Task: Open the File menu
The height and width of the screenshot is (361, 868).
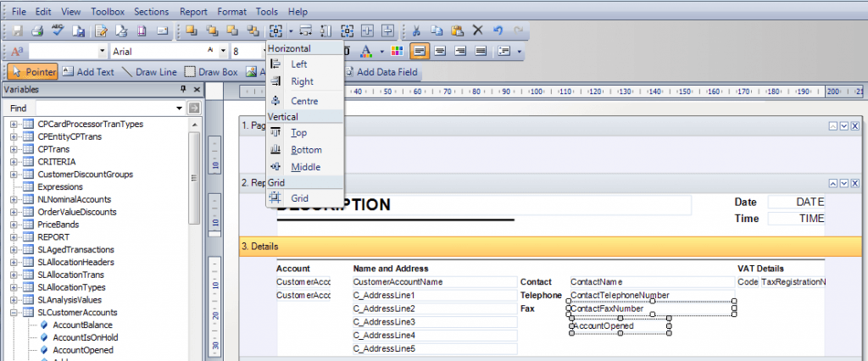Action: pyautogui.click(x=19, y=11)
